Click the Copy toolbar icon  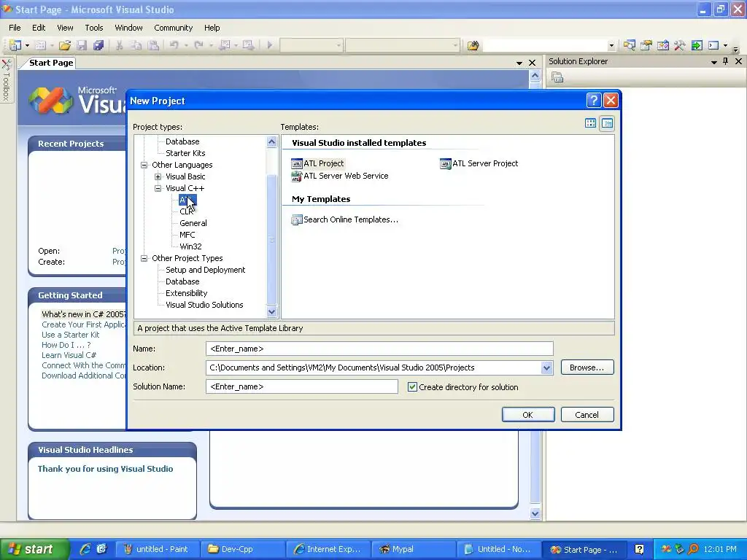pos(136,45)
